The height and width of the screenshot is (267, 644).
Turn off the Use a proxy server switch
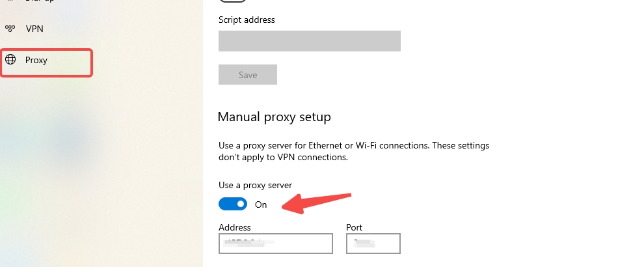point(233,204)
